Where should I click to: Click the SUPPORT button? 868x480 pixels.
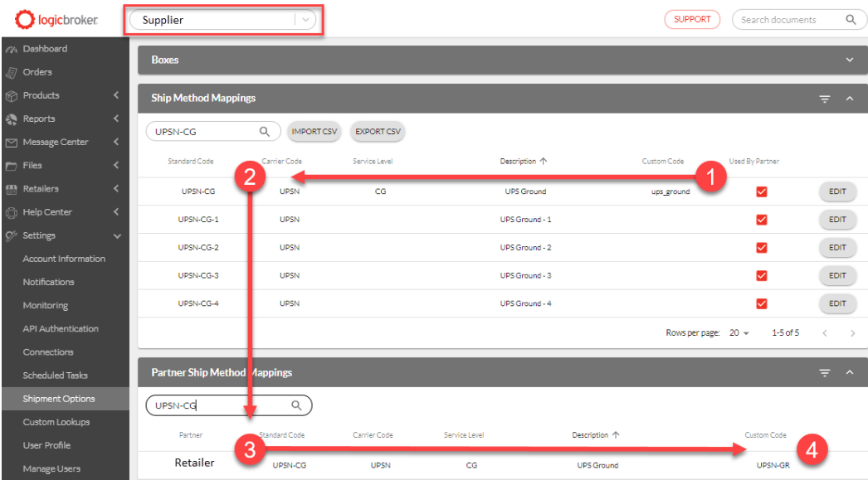pos(691,20)
